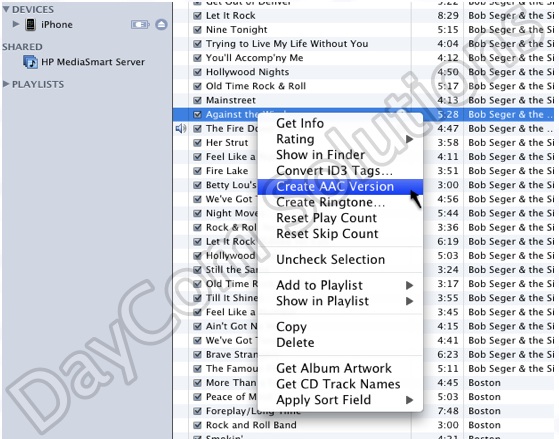The height and width of the screenshot is (439, 559).
Task: Collapse the DEVICES section triangle
Action: point(6,9)
